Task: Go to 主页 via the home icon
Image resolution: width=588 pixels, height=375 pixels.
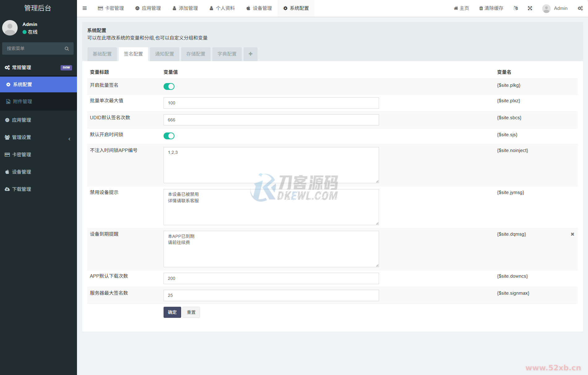Action: click(x=456, y=8)
